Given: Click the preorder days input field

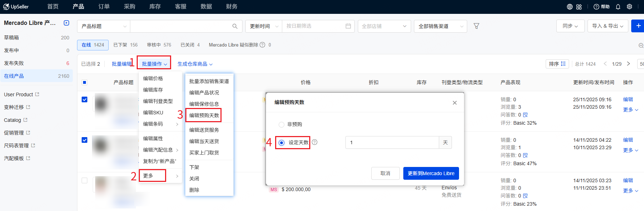Looking at the screenshot, I should (392, 142).
